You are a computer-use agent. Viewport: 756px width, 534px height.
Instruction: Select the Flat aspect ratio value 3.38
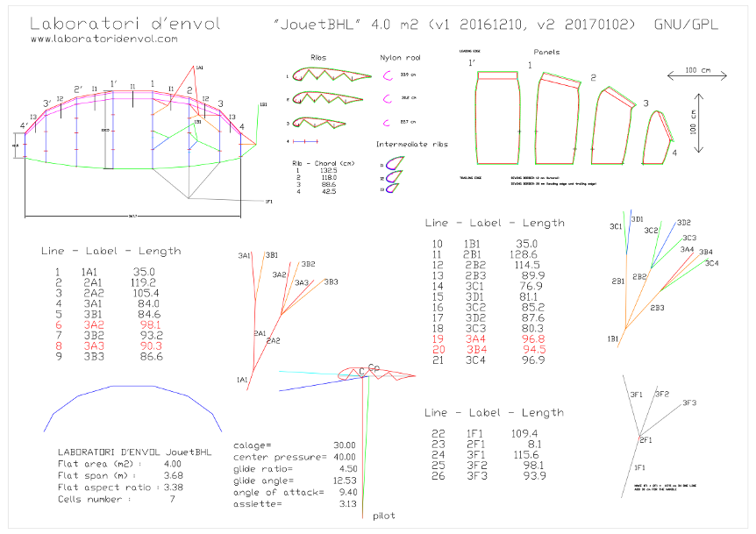coord(174,488)
